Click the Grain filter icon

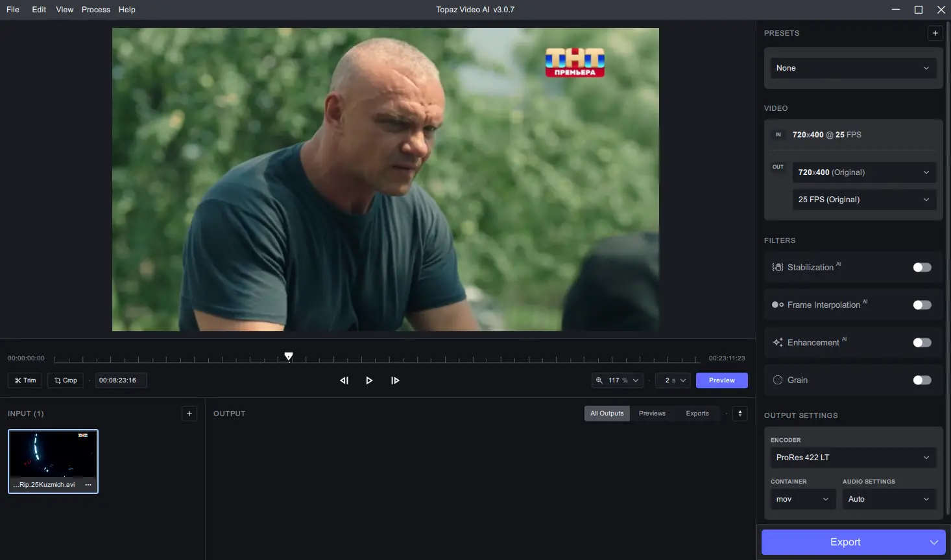(778, 380)
